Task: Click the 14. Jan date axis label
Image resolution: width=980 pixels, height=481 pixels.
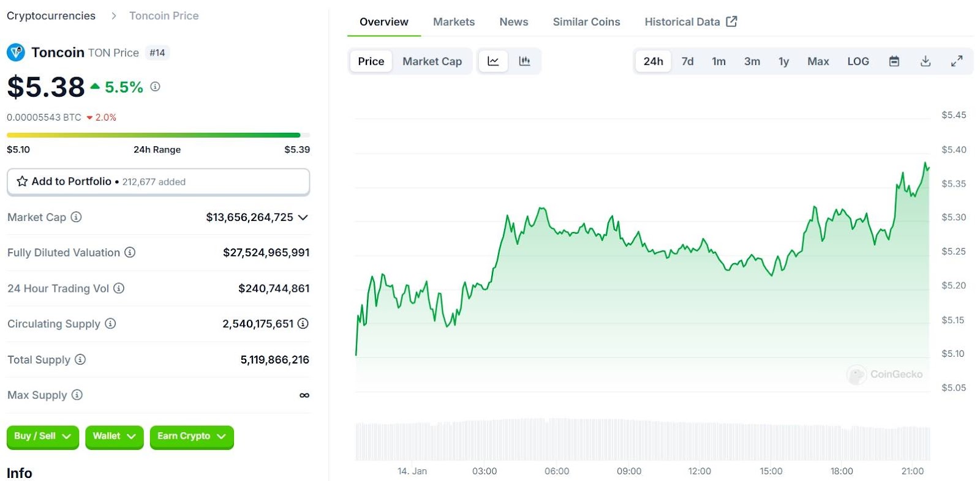Action: pos(412,471)
